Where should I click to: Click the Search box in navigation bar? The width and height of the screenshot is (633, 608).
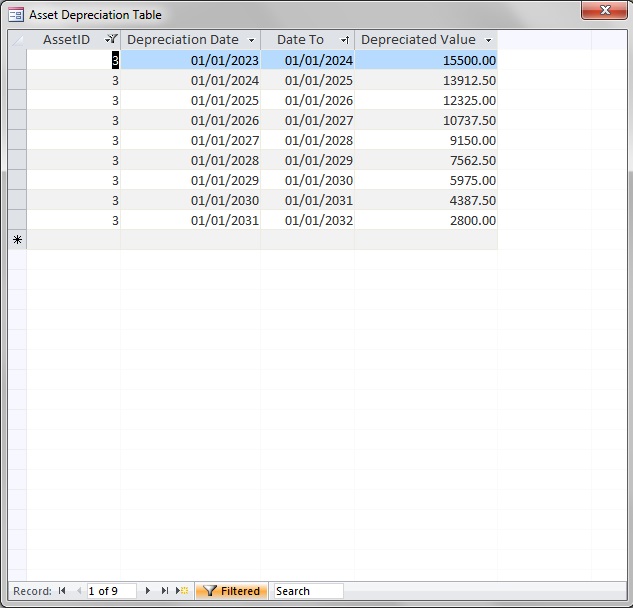[308, 591]
